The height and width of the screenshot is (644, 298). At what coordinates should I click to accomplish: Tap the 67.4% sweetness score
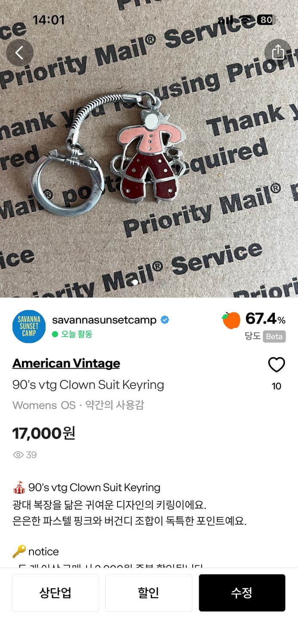click(x=265, y=319)
